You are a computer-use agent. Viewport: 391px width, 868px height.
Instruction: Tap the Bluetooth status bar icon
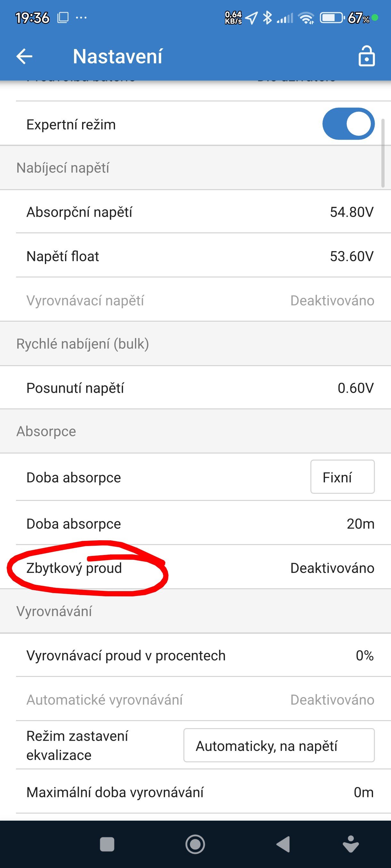tap(268, 18)
